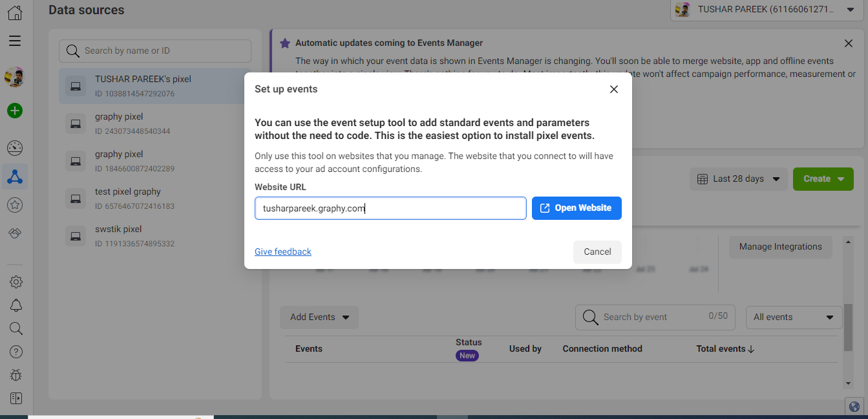Open the Add Events dropdown
The image size is (868, 419).
(x=319, y=317)
